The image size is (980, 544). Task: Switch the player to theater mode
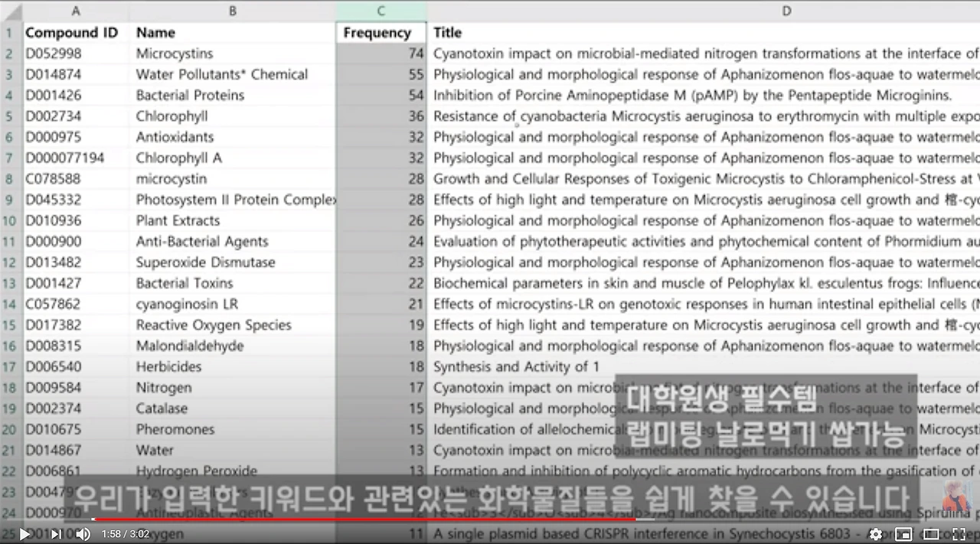931,534
